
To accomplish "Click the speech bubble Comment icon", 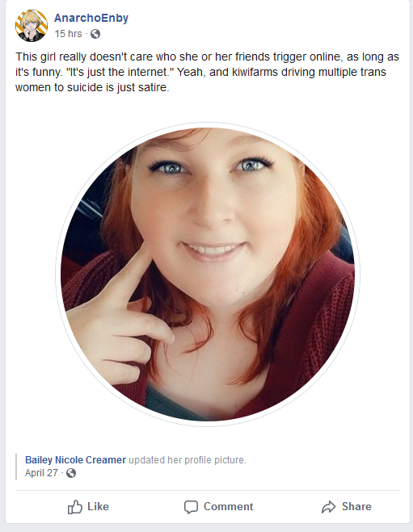I will 191,507.
